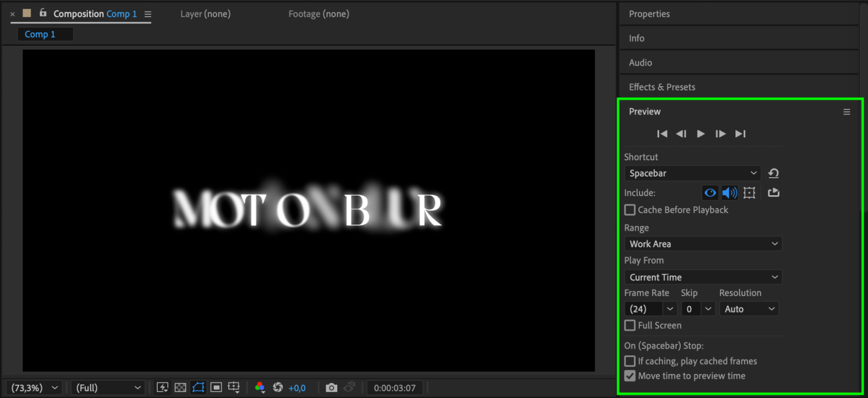
Task: Toggle the transparency grid icon
Action: [x=180, y=388]
